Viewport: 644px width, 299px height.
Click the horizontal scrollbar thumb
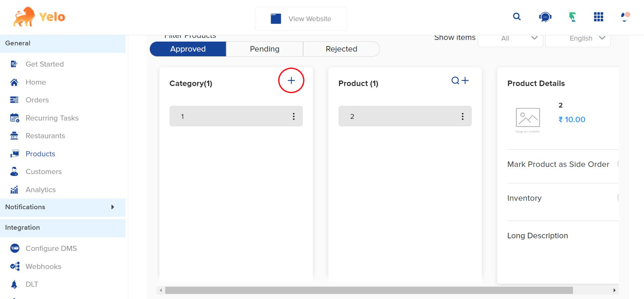pos(369,290)
